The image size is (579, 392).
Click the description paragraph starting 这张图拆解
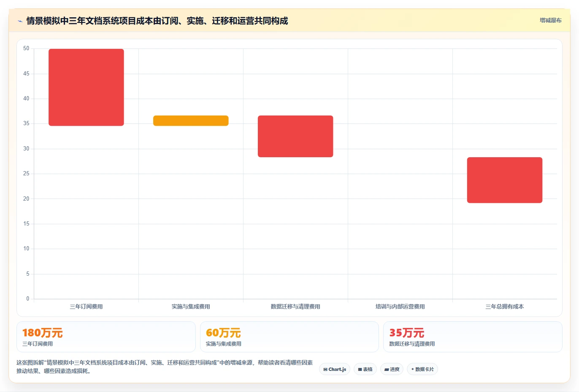(165, 367)
